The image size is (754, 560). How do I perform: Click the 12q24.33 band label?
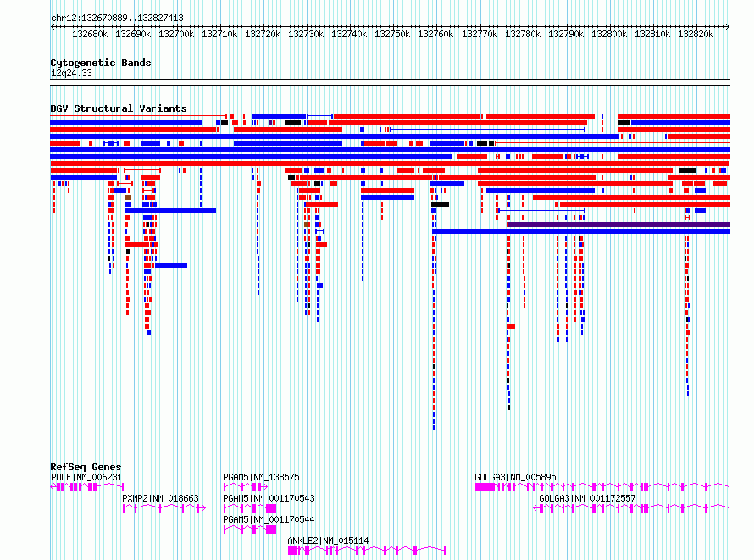(x=71, y=73)
